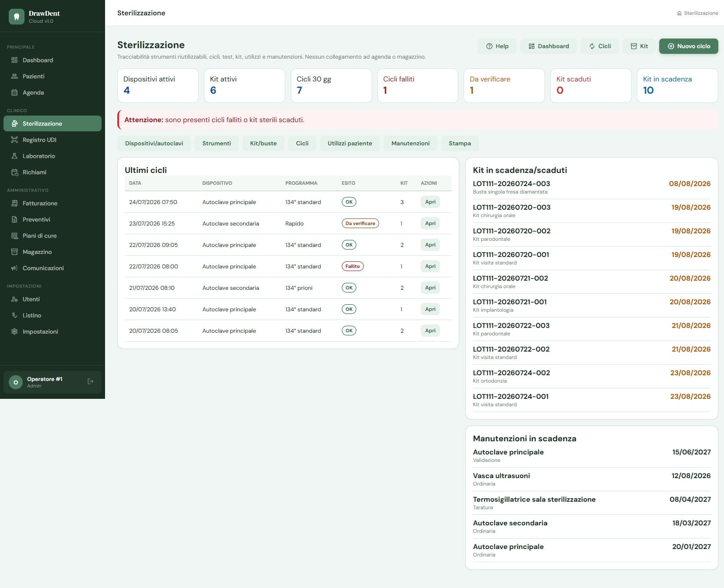The height and width of the screenshot is (588, 724).
Task: Switch to the Utilizzi paziente tab
Action: click(350, 143)
